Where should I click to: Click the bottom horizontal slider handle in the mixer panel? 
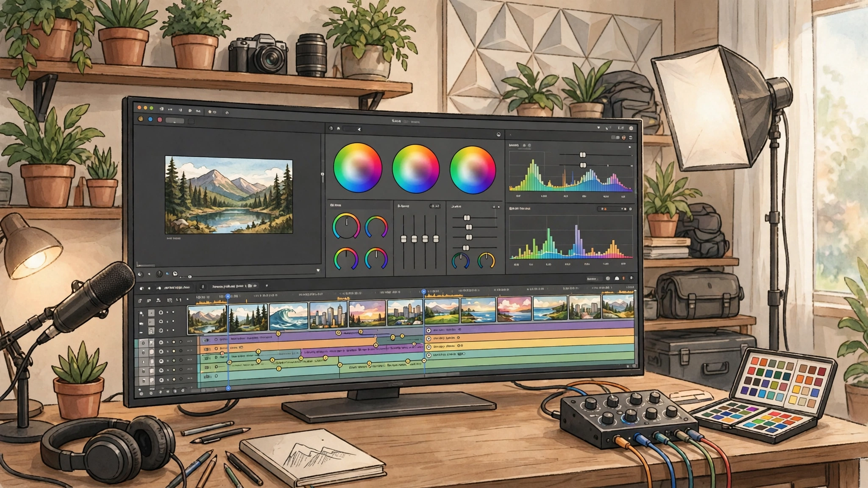pyautogui.click(x=466, y=248)
